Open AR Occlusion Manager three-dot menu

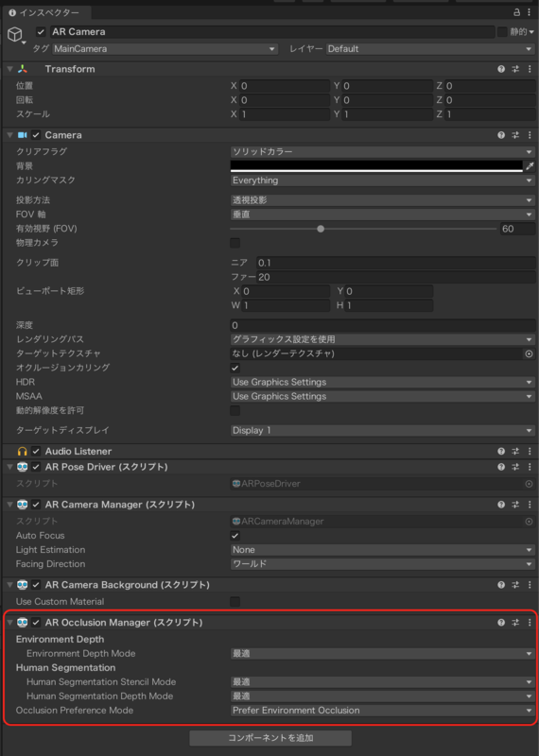[x=530, y=623]
